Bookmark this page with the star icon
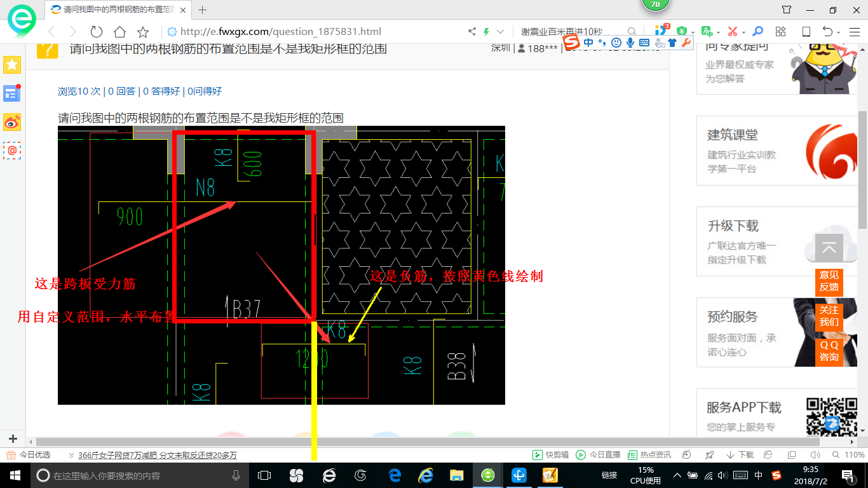 [x=143, y=32]
